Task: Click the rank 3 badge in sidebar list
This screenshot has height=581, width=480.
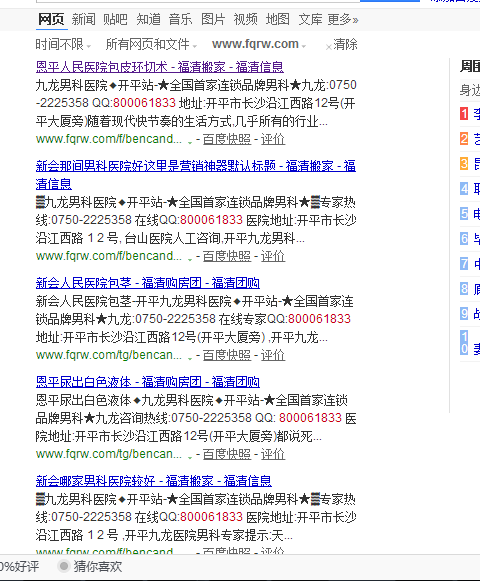Action: pos(464,163)
